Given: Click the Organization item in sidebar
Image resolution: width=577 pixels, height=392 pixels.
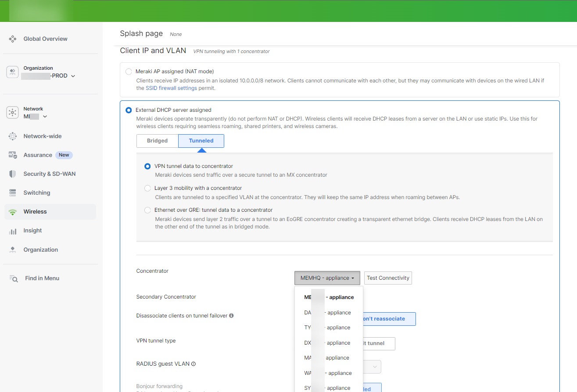Looking at the screenshot, I should tap(40, 249).
